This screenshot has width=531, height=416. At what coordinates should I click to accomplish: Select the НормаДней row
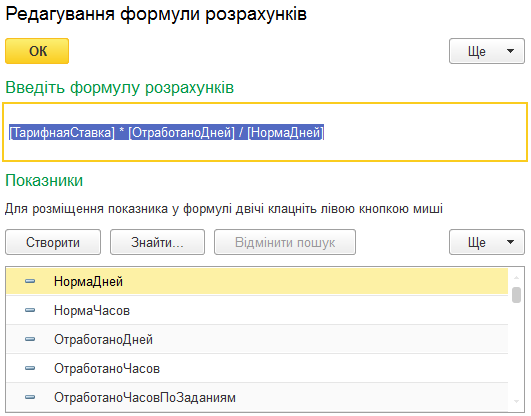[x=257, y=281]
